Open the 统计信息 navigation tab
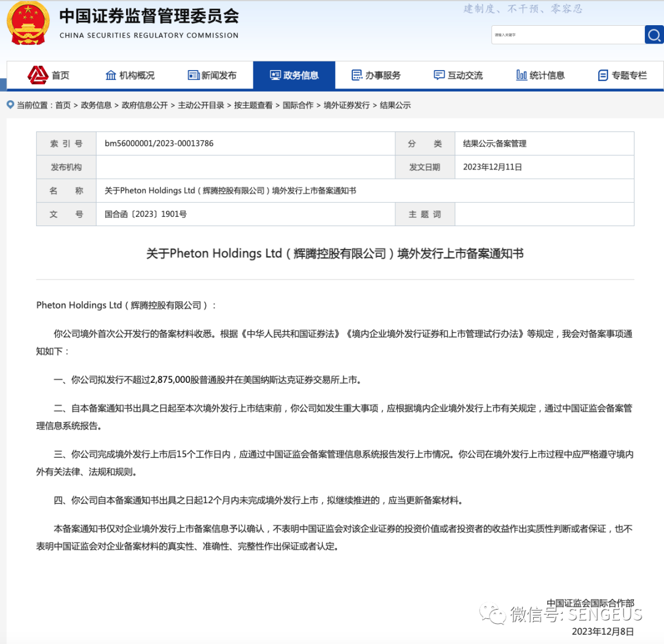 tap(540, 76)
